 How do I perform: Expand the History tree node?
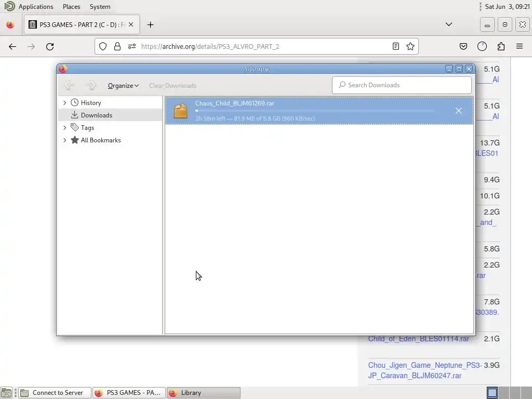[64, 102]
